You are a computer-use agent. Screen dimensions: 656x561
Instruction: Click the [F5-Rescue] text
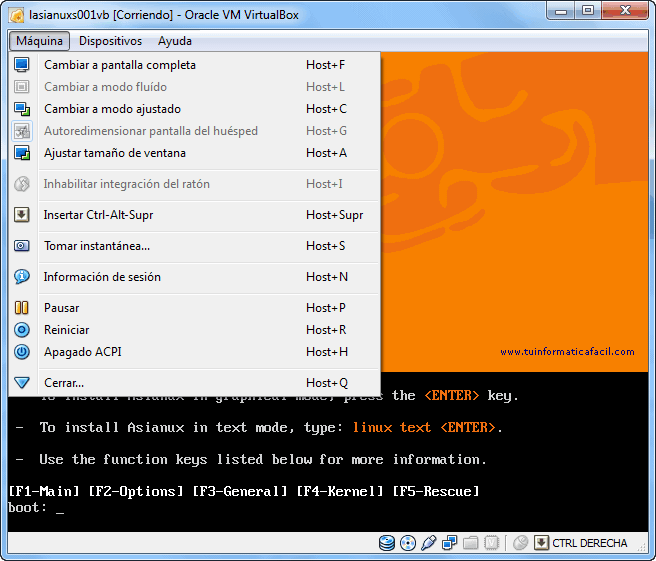pyautogui.click(x=436, y=491)
